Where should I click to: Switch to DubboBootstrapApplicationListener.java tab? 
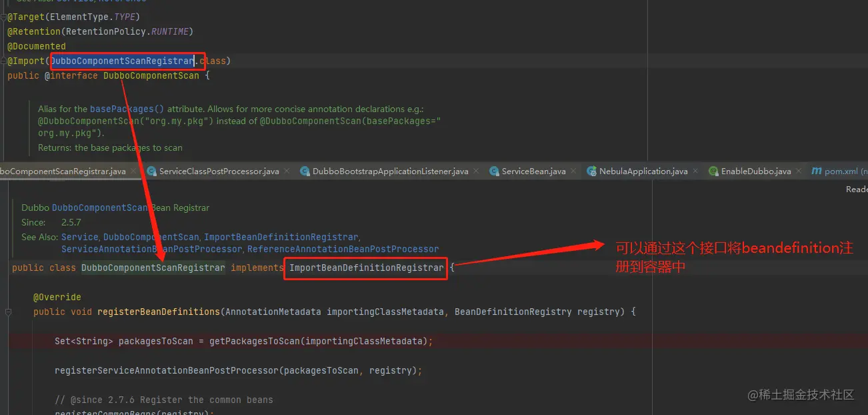tap(390, 171)
